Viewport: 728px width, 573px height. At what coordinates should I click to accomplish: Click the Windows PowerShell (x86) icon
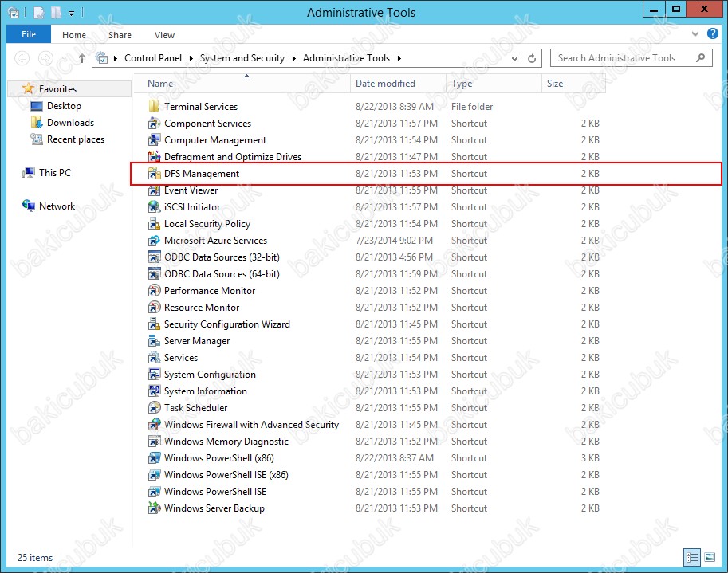pyautogui.click(x=154, y=458)
